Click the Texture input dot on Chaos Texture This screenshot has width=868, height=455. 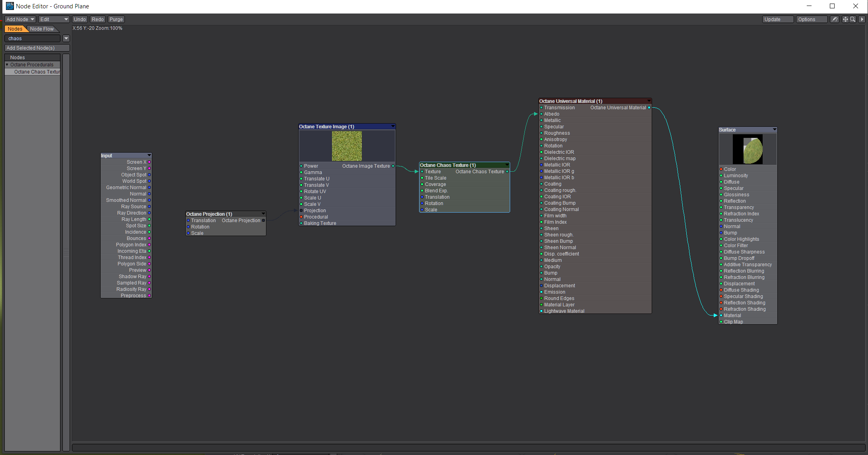(x=422, y=172)
